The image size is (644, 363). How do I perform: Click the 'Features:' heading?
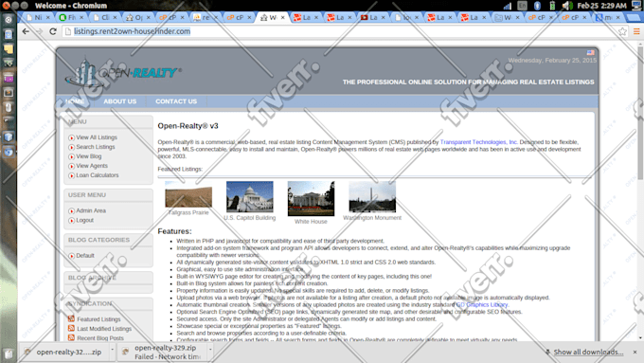click(174, 231)
